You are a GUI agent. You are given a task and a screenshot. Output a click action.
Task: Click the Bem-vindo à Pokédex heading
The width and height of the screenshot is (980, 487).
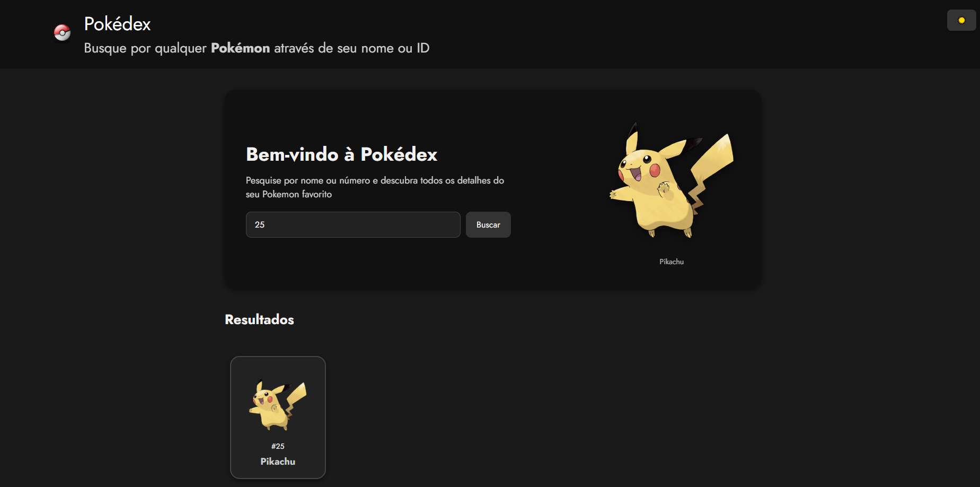[341, 154]
